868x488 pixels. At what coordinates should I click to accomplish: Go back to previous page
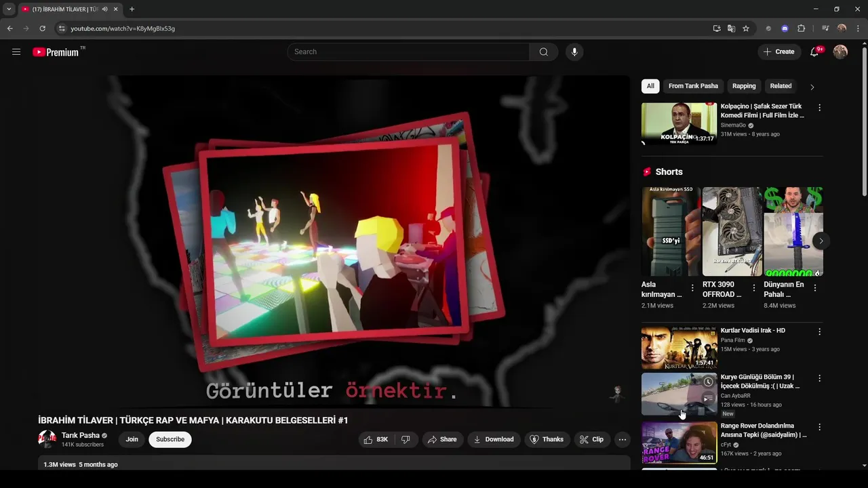click(9, 28)
